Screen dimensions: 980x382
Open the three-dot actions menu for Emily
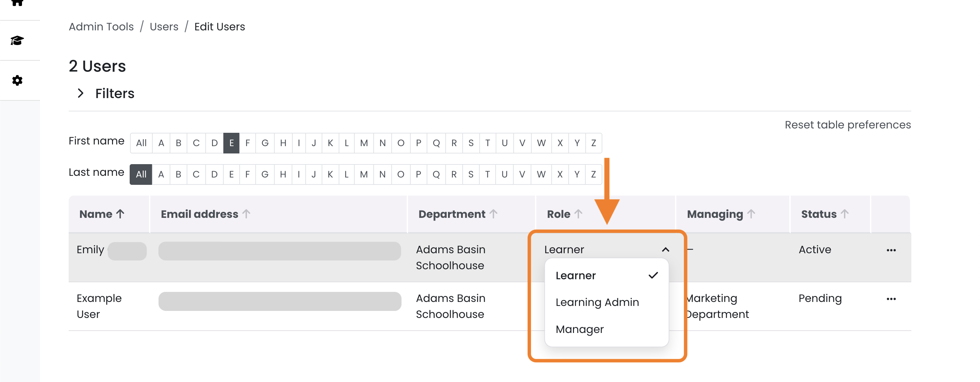pyautogui.click(x=891, y=250)
